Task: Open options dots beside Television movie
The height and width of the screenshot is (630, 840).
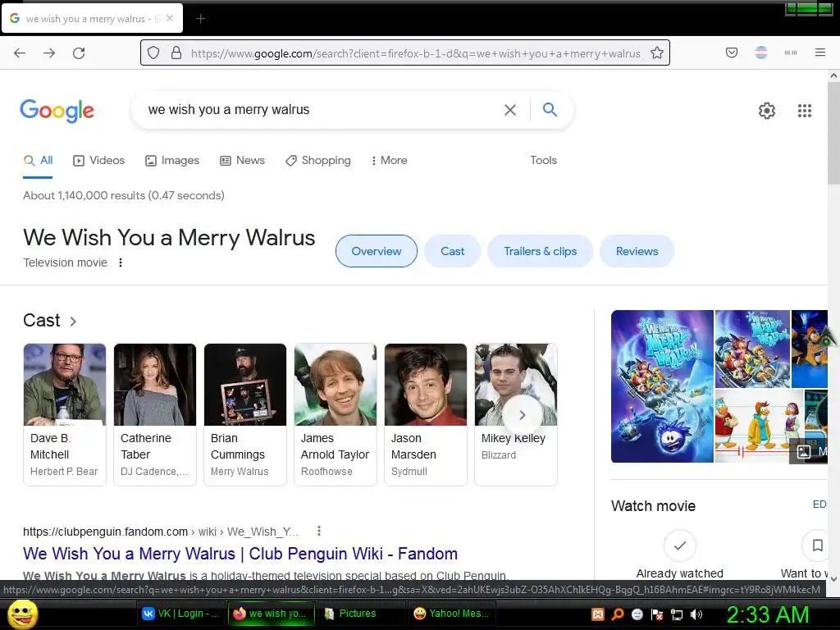Action: point(121,262)
